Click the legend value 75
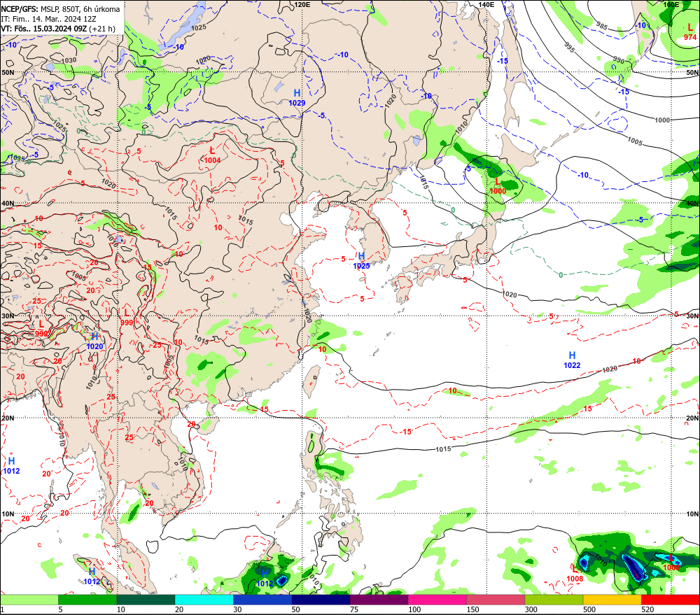 coord(354,609)
